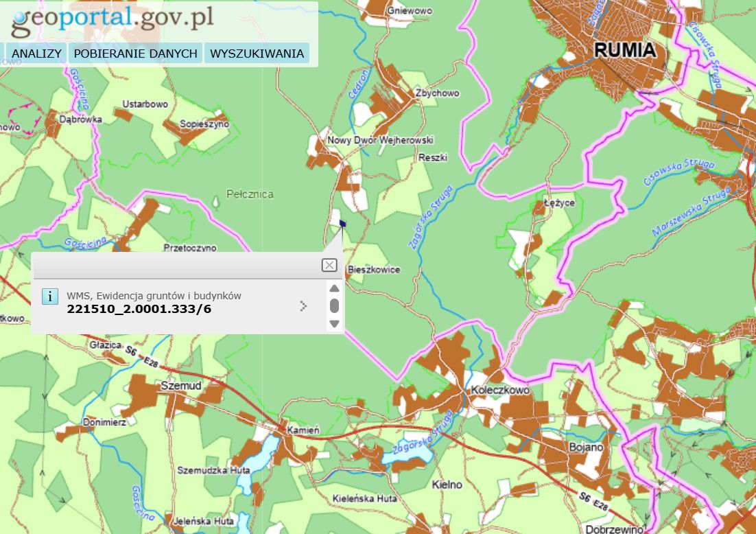Close the parcel info popup
756x534 pixels.
coord(329,265)
